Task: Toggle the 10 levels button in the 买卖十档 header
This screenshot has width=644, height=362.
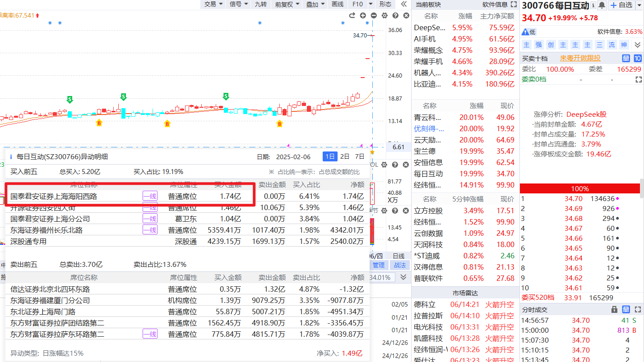Action: [x=637, y=58]
